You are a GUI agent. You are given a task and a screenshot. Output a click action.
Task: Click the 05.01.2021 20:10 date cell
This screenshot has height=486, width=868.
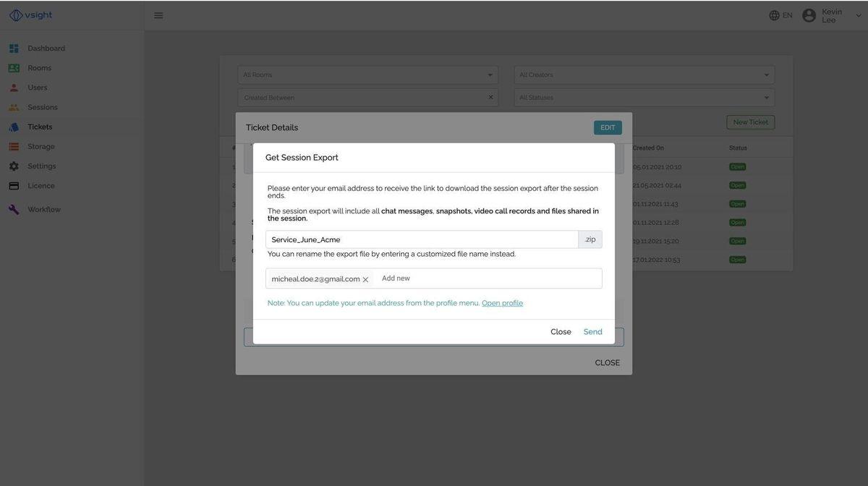tap(657, 167)
